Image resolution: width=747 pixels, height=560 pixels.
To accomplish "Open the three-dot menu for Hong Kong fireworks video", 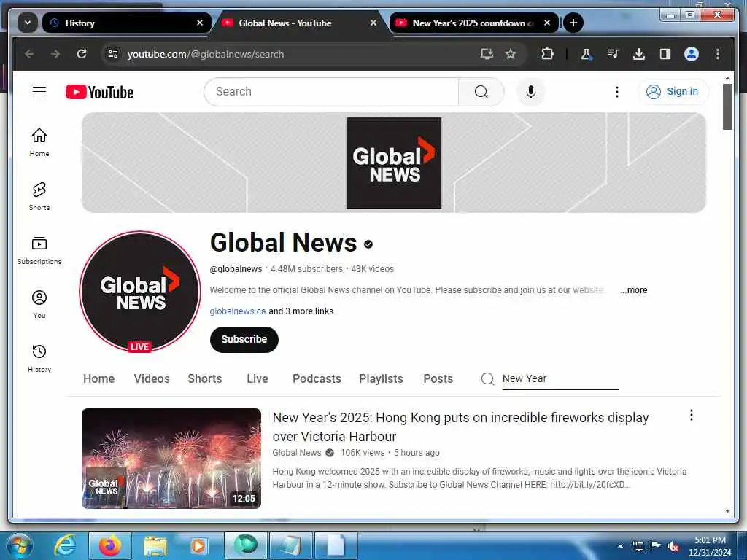I will [692, 415].
